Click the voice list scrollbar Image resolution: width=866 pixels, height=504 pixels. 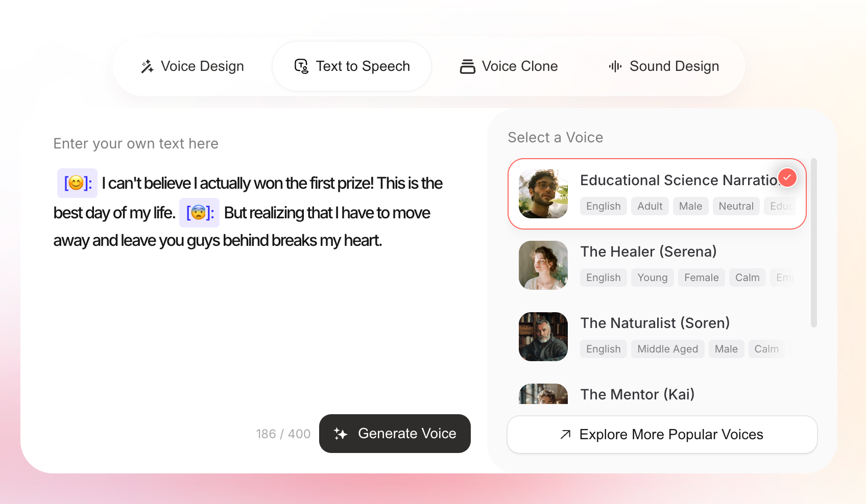click(x=813, y=243)
